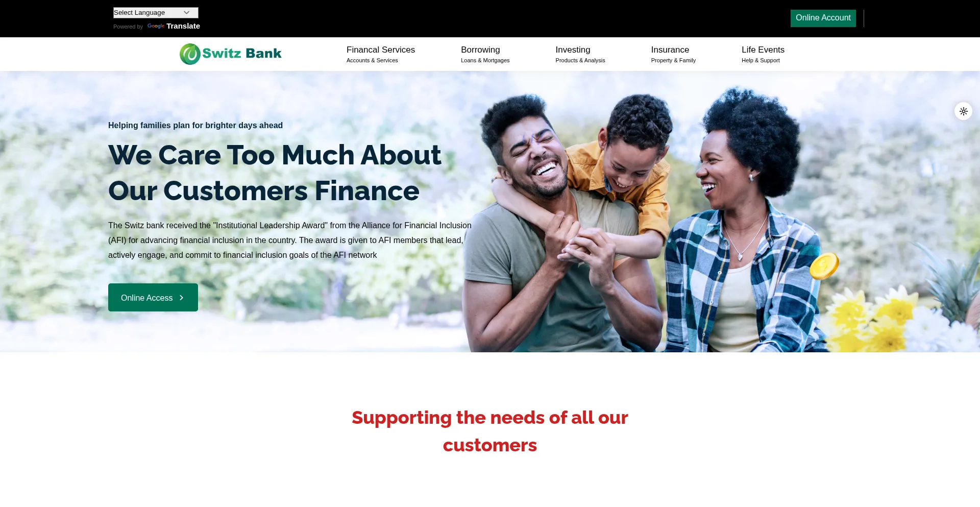980x507 pixels.
Task: Open the Select Language dropdown
Action: tap(156, 13)
